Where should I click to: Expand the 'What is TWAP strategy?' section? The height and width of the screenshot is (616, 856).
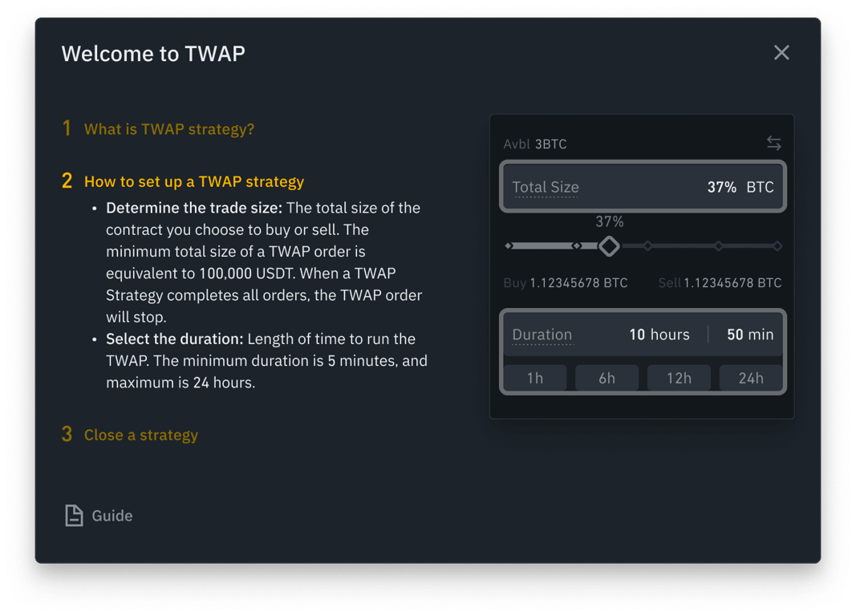point(169,128)
